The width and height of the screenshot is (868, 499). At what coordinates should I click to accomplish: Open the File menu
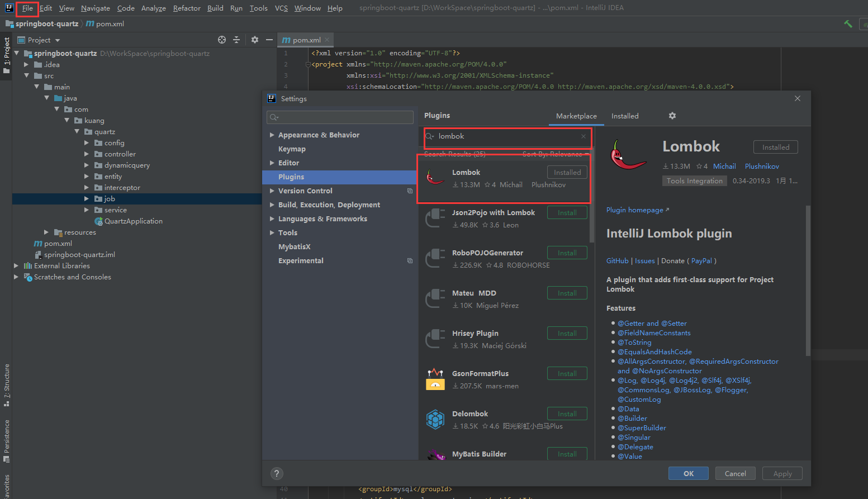coord(27,8)
